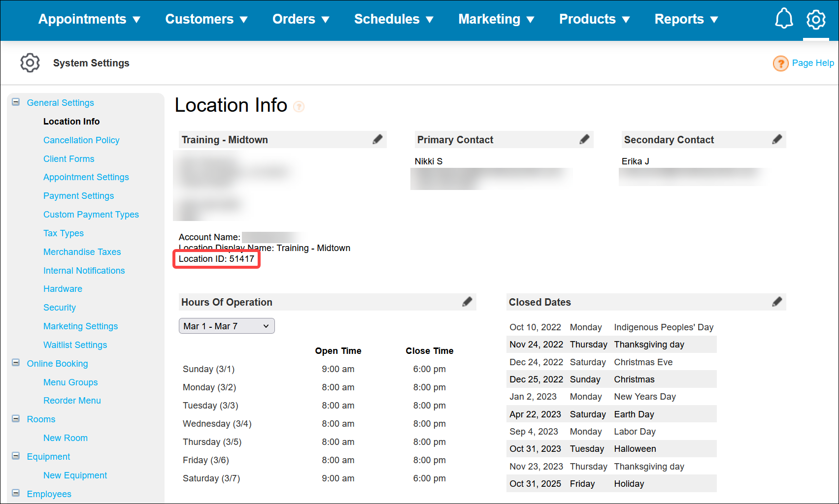Open Internal Notifications settings

click(84, 271)
